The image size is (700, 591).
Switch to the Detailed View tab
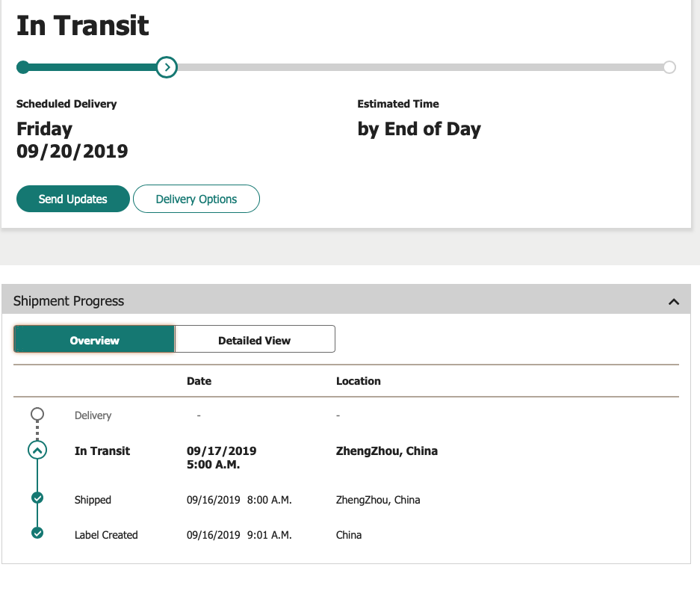coord(255,339)
